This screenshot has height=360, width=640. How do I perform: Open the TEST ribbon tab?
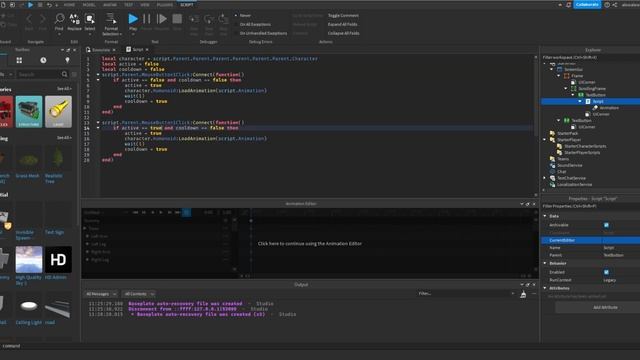tap(129, 4)
